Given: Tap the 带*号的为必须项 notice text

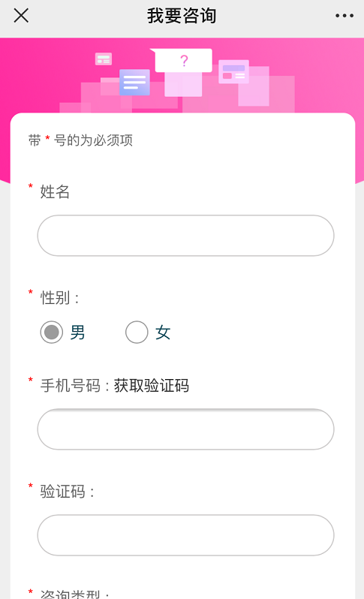Looking at the screenshot, I should tap(80, 140).
